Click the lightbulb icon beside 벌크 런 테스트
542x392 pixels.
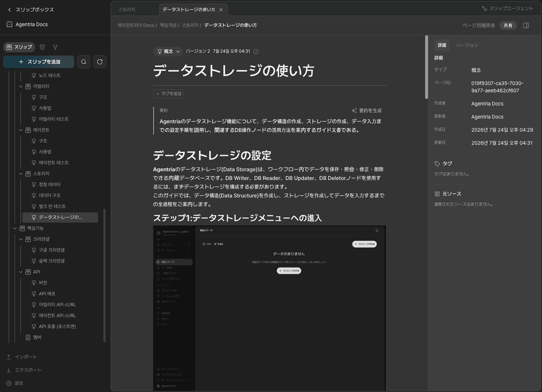coord(34,206)
